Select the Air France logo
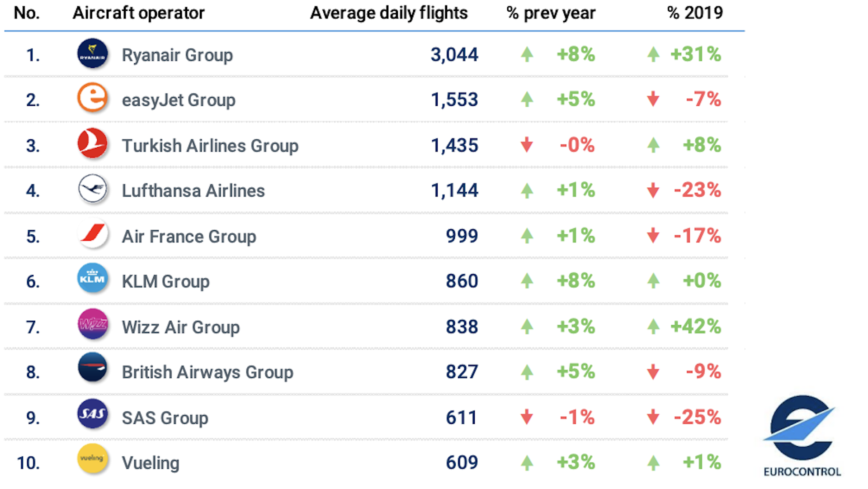868x489 pixels. 93,234
